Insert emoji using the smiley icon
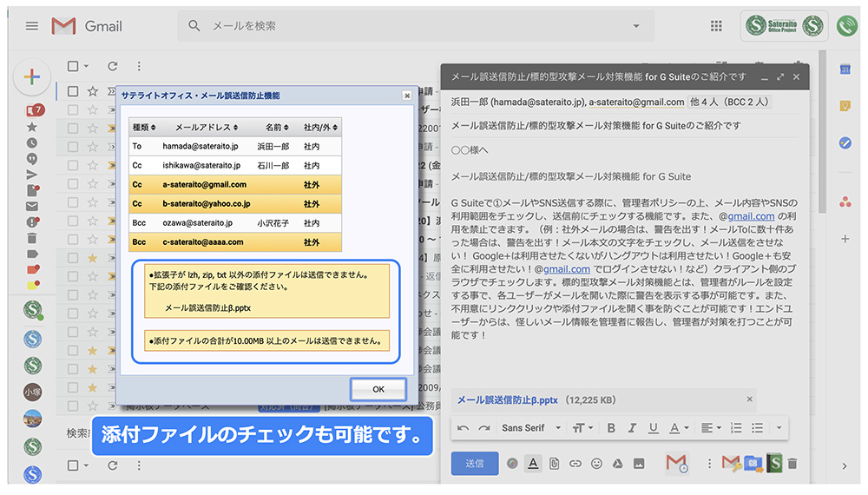Viewport: 868px width, 495px height. (x=596, y=464)
